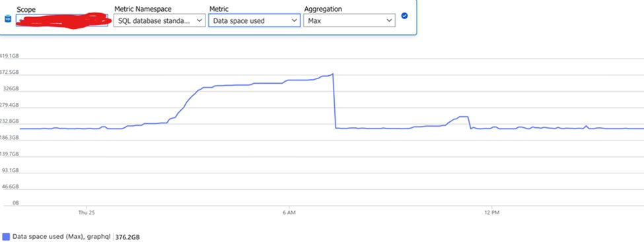
Task: Click the SQL database scope icon
Action: click(x=8, y=19)
